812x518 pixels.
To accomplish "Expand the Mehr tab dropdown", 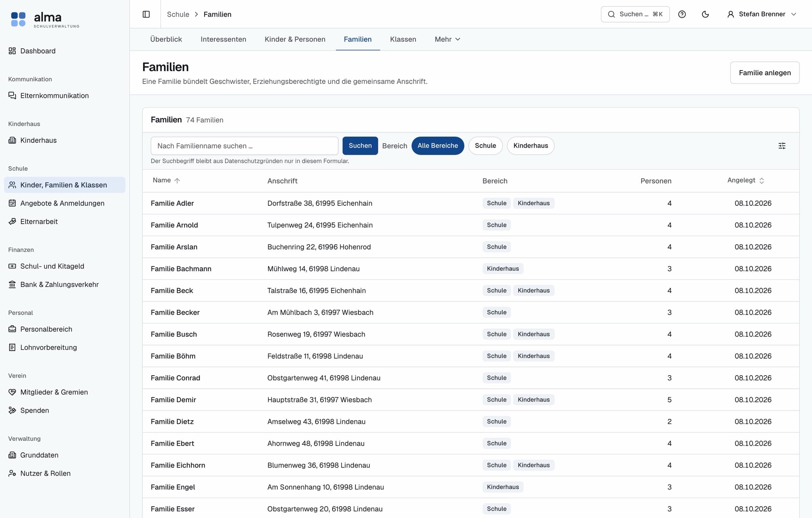I will tap(447, 39).
